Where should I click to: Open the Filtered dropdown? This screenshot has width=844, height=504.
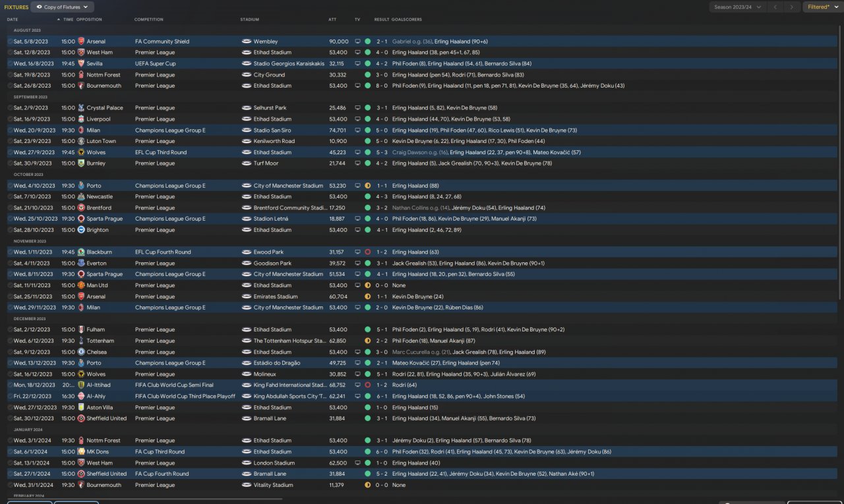click(x=822, y=7)
